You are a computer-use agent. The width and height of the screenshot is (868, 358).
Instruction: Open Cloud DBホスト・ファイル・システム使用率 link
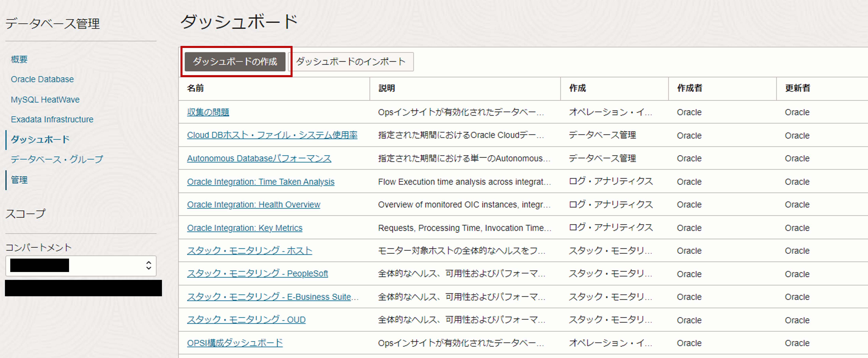coord(272,135)
